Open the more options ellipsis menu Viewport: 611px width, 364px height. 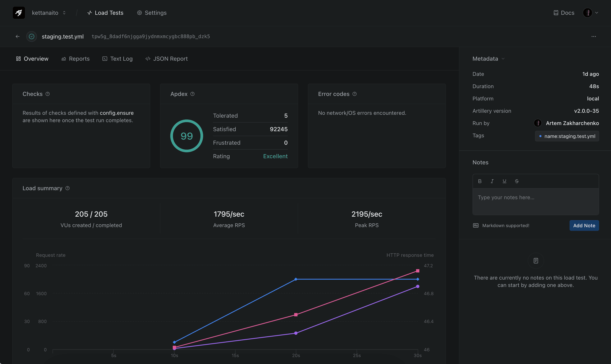(594, 36)
